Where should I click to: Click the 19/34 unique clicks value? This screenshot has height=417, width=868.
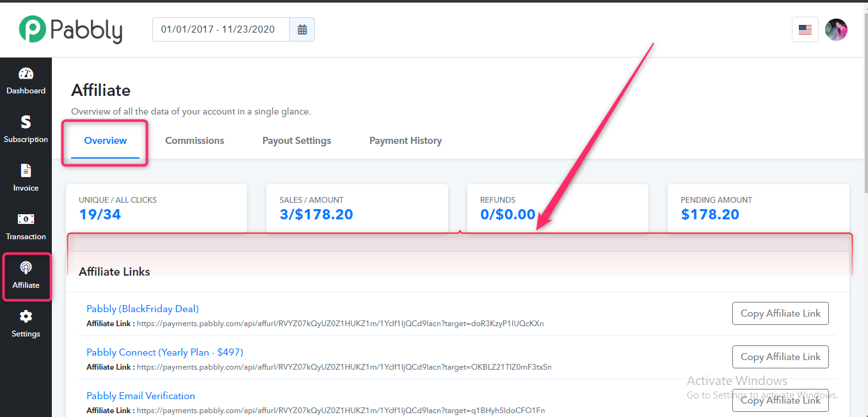pyautogui.click(x=100, y=214)
